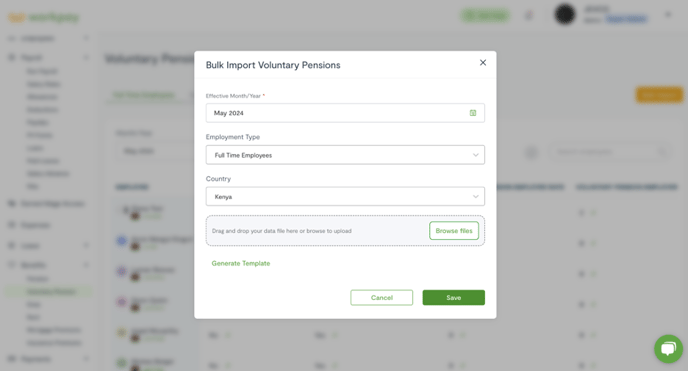Click the green pill button in the top header
The image size is (688, 371).
click(x=485, y=16)
